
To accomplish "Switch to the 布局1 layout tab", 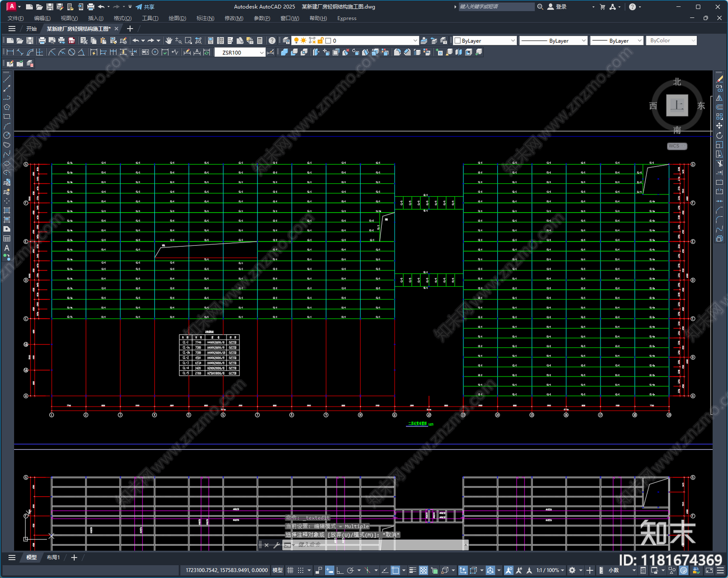I will tap(53, 558).
